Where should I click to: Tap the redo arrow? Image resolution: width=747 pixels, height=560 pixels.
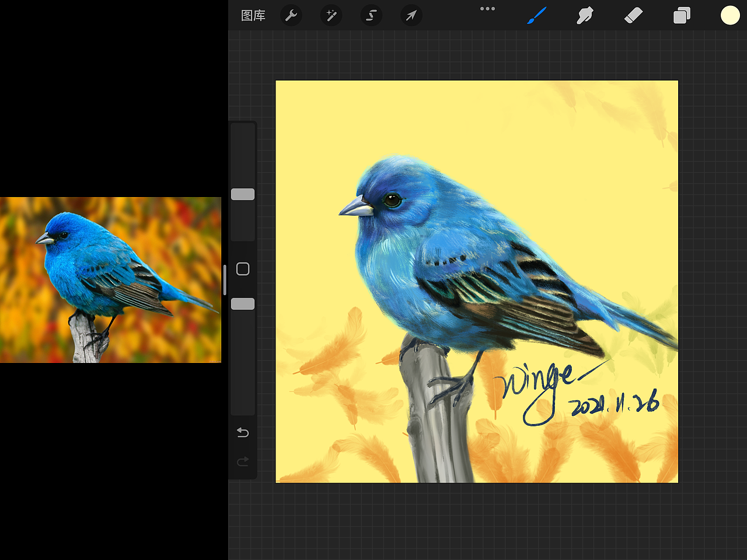[x=243, y=461]
